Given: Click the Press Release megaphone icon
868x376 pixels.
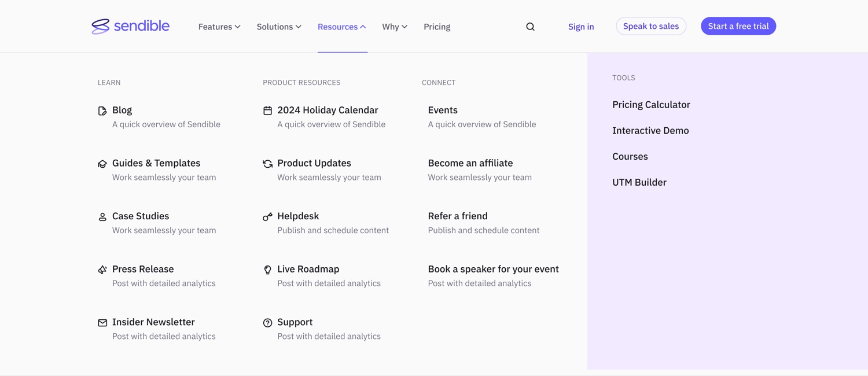Looking at the screenshot, I should pos(102,270).
